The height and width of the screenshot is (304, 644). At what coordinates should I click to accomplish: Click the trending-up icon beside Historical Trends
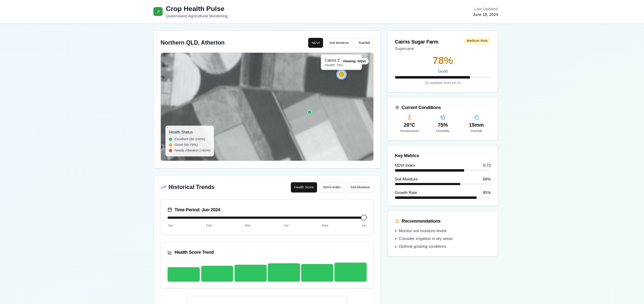click(163, 187)
